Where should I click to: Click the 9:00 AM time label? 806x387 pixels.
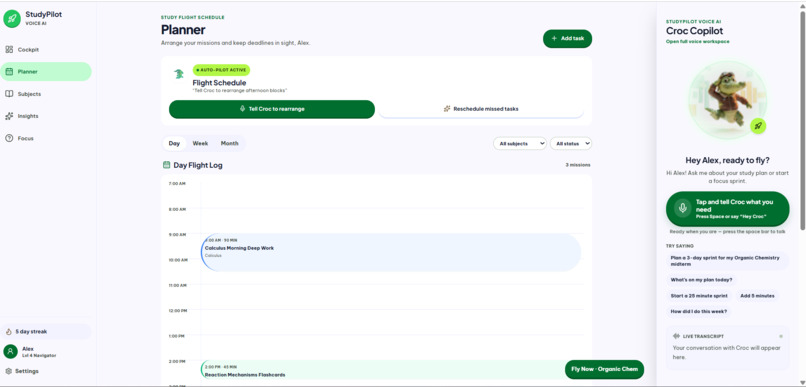[177, 234]
